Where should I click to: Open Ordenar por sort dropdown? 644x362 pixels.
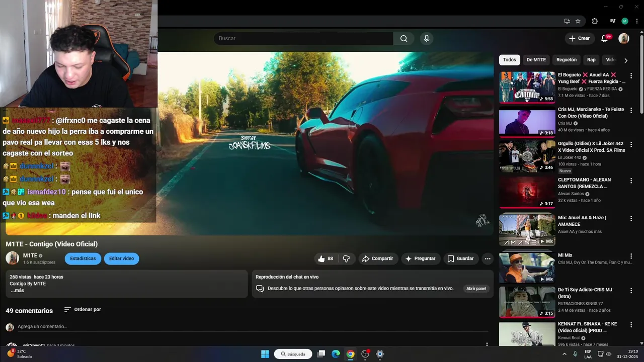click(x=83, y=310)
